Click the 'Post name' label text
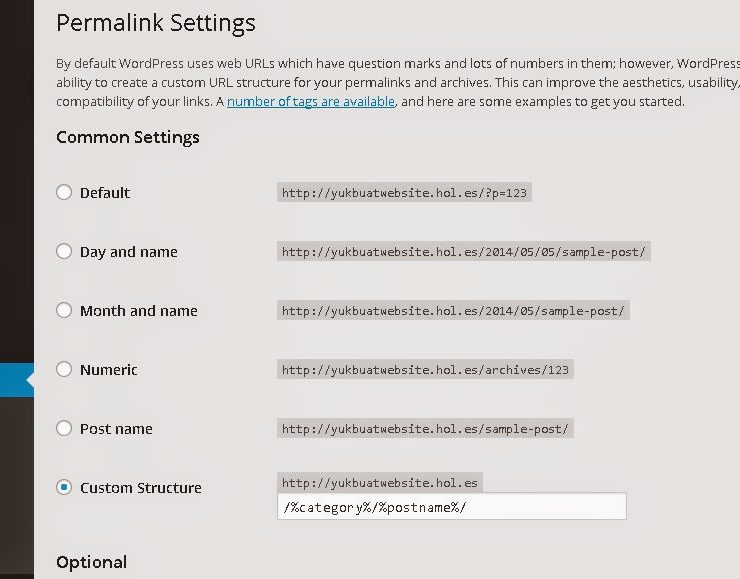This screenshot has width=740, height=579. tap(116, 428)
